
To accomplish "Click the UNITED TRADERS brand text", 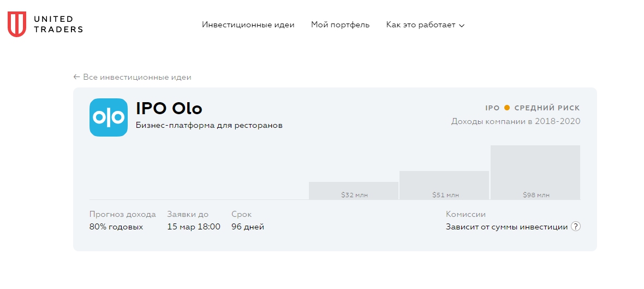I will tap(58, 24).
